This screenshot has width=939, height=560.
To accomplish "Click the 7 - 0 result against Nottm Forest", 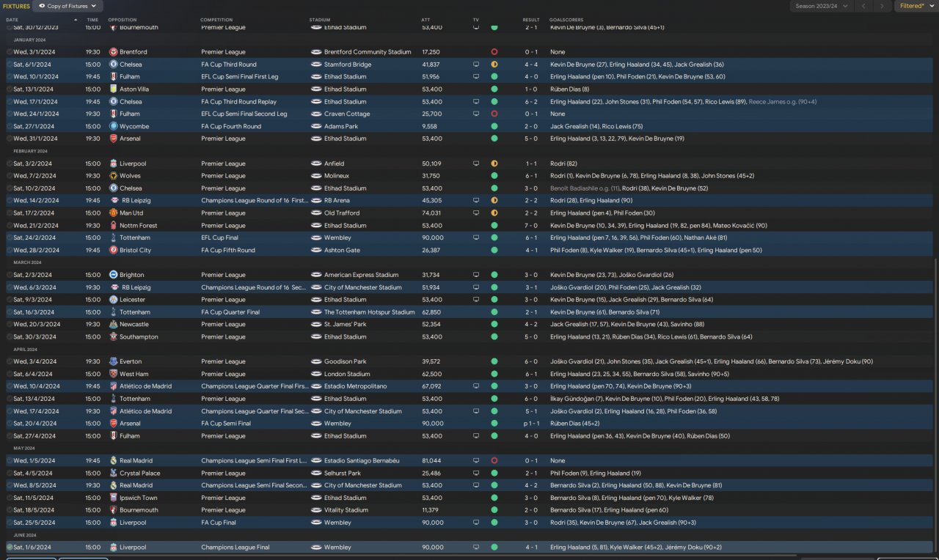I will [531, 226].
